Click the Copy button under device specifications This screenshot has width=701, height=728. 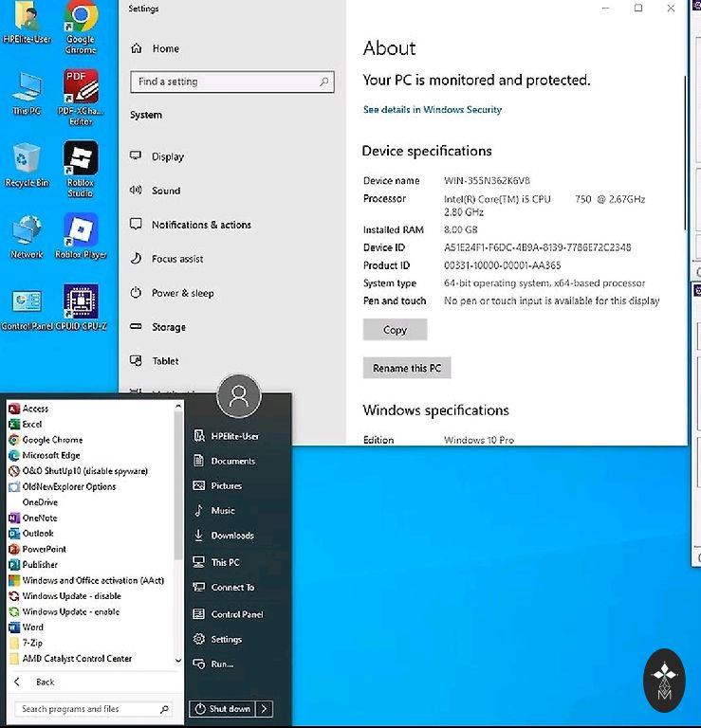tap(395, 330)
